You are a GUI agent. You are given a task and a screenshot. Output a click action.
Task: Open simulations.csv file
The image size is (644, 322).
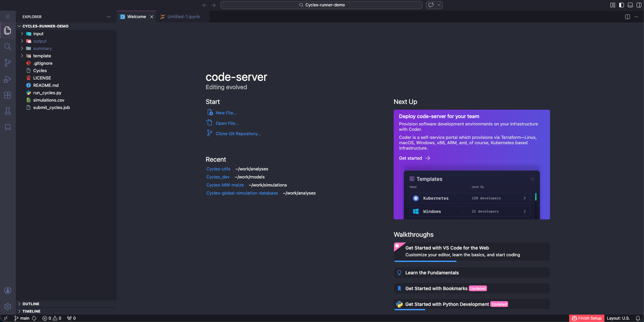pos(66,100)
